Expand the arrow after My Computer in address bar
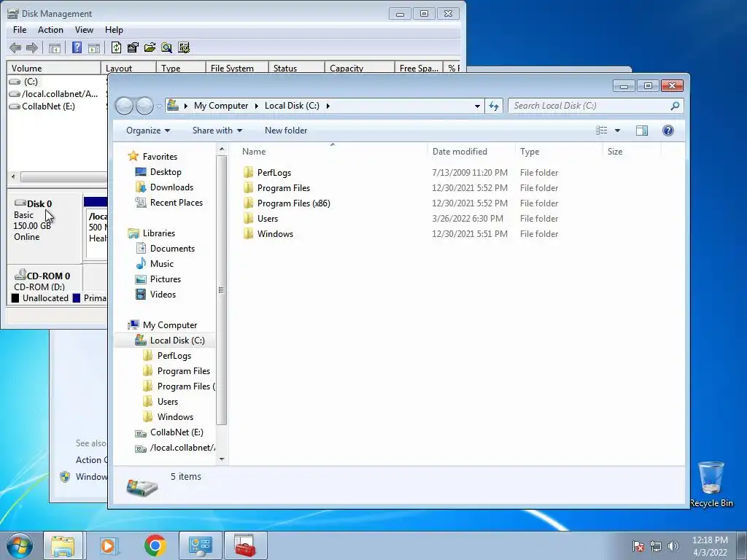Viewport: 747px width, 560px height. tap(256, 106)
